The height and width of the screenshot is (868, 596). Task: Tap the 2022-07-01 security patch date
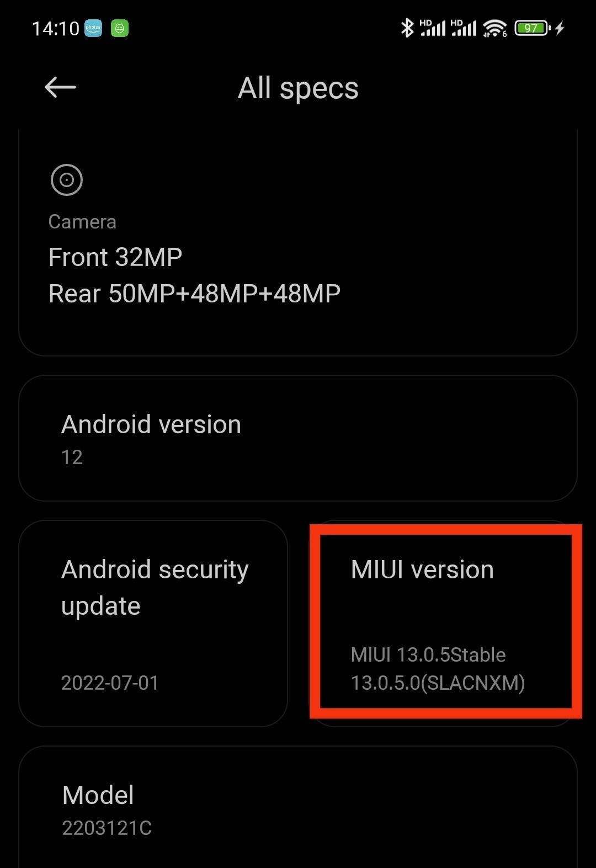pos(110,683)
